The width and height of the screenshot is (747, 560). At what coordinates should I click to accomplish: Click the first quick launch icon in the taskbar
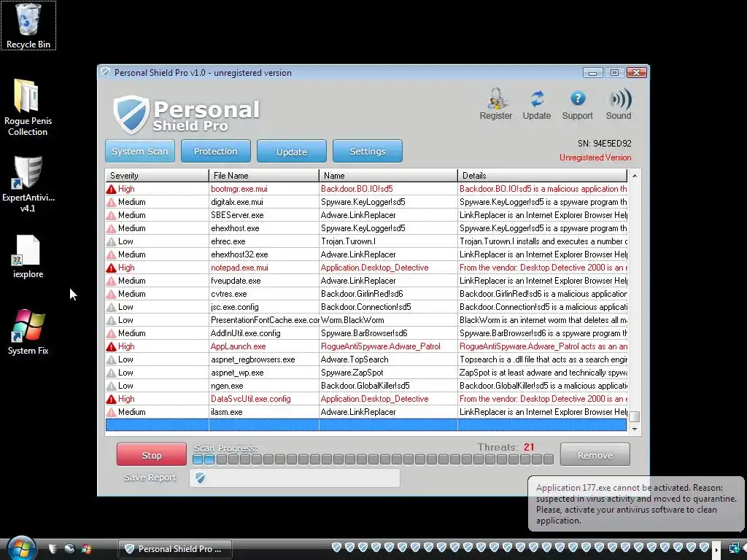click(53, 548)
